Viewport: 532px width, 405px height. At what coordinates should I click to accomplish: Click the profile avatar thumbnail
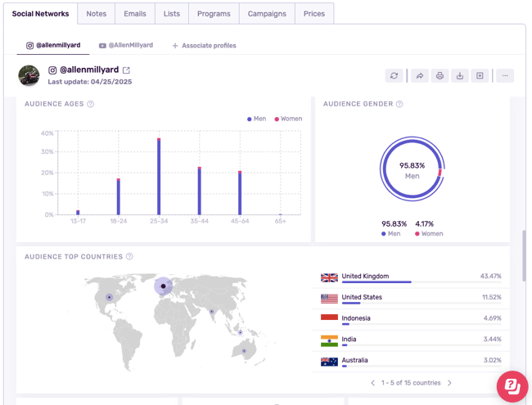click(29, 75)
